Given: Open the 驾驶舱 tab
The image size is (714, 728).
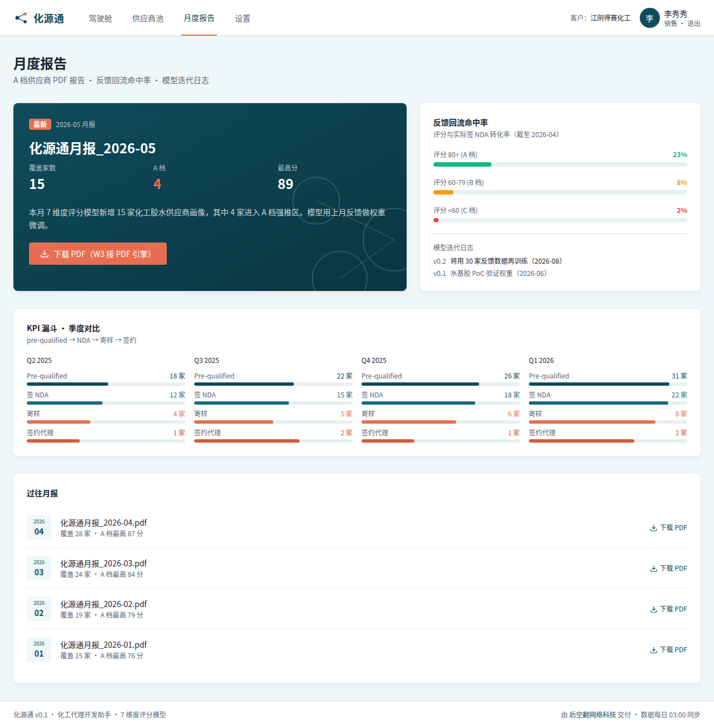Looking at the screenshot, I should click(100, 18).
